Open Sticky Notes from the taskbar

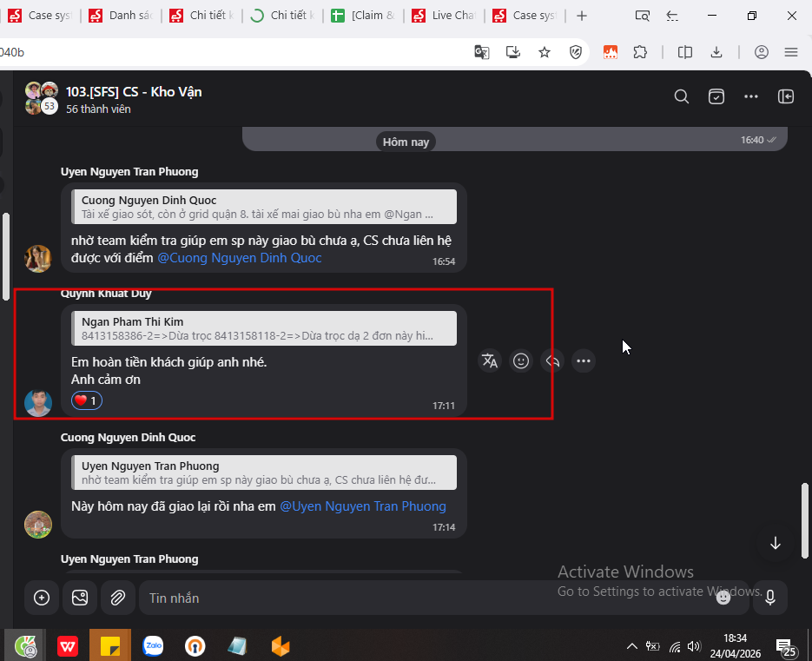[110, 646]
